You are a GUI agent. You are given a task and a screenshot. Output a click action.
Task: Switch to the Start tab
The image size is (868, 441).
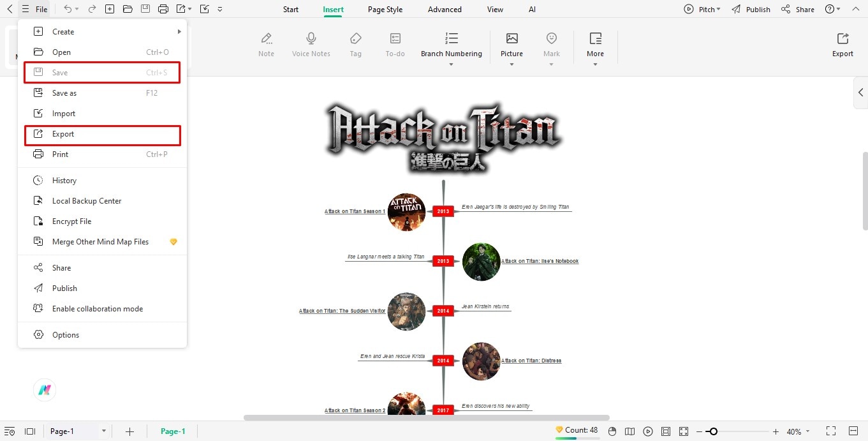(x=291, y=10)
